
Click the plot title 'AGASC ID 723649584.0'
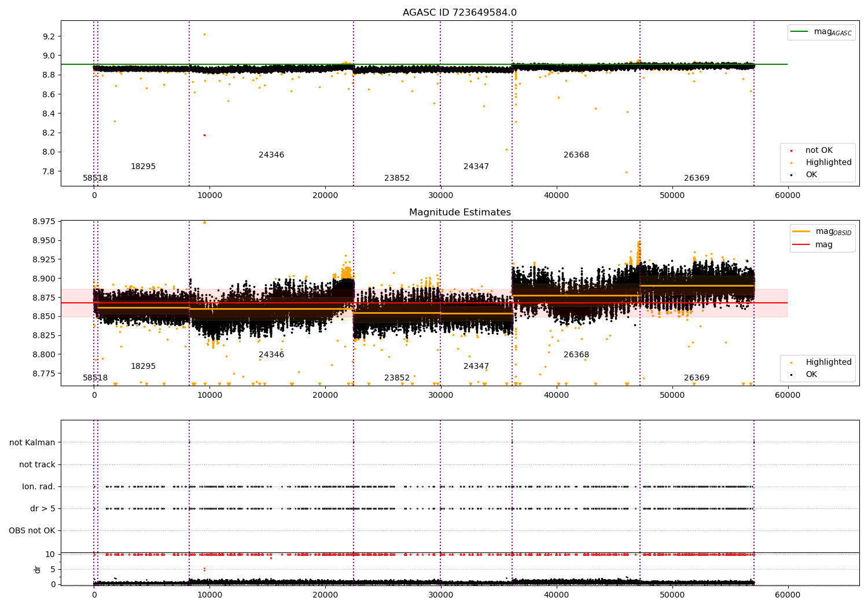tap(459, 13)
